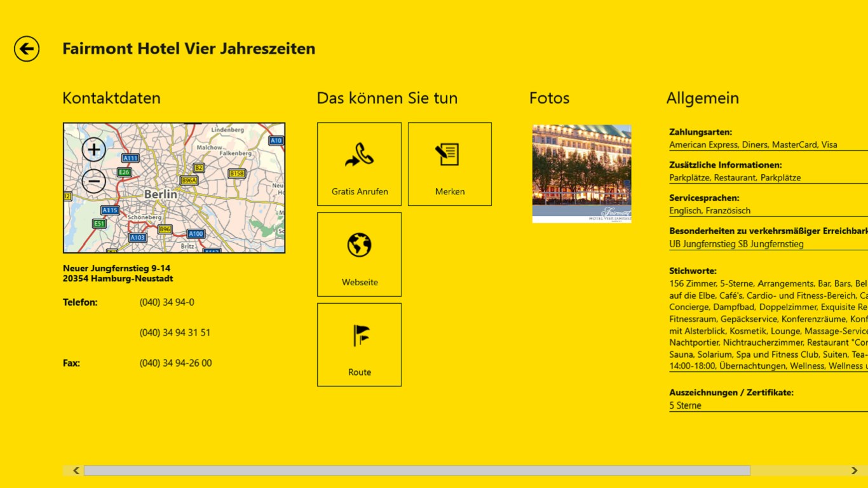Click the Kontaktdaten section heading
This screenshot has height=488, width=868.
tap(112, 98)
